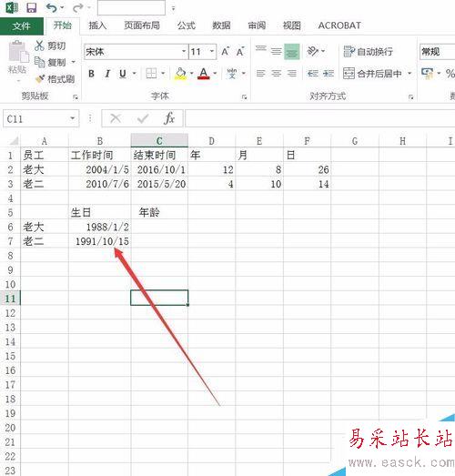Open the 宋体 font name dropdown

pos(184,51)
